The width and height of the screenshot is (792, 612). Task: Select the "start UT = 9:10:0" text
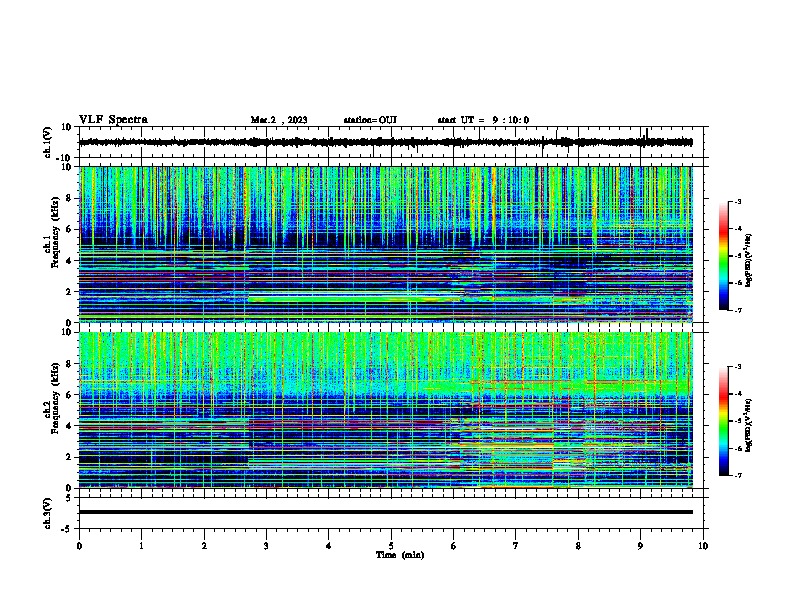point(483,120)
